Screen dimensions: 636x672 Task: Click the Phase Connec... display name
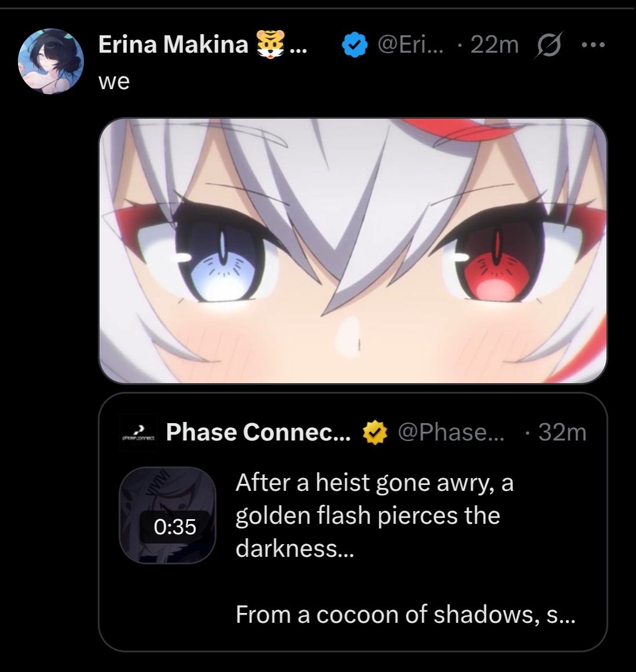[258, 432]
